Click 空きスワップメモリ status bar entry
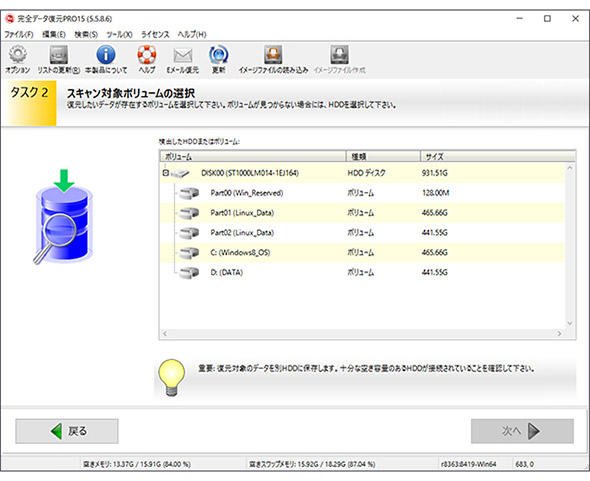Screen dimensions: 590x481 click(312, 464)
